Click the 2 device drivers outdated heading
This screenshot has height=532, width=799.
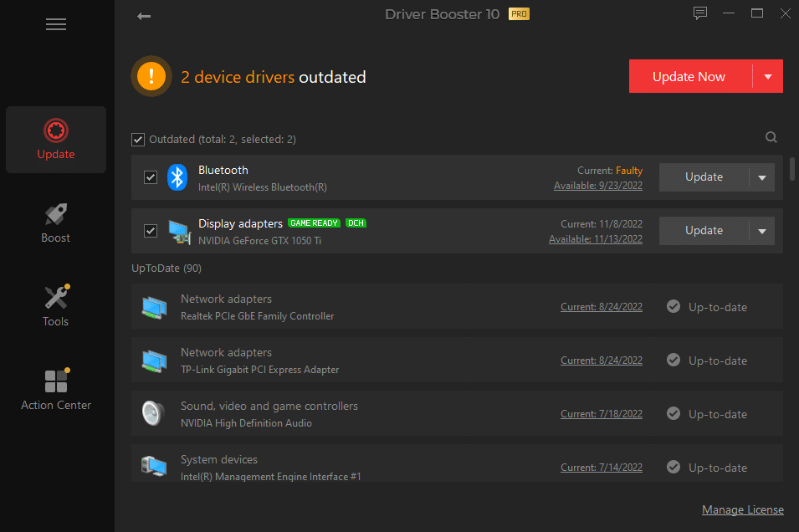click(x=274, y=77)
